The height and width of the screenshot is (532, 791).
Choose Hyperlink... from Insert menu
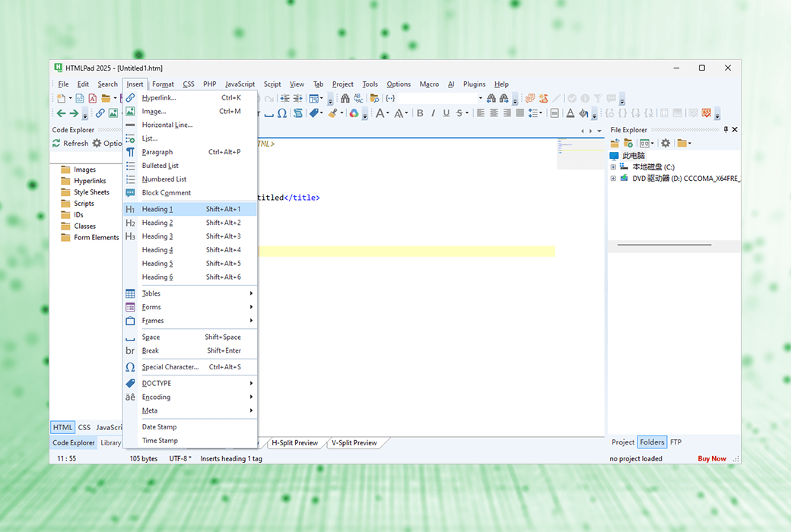pos(190,98)
